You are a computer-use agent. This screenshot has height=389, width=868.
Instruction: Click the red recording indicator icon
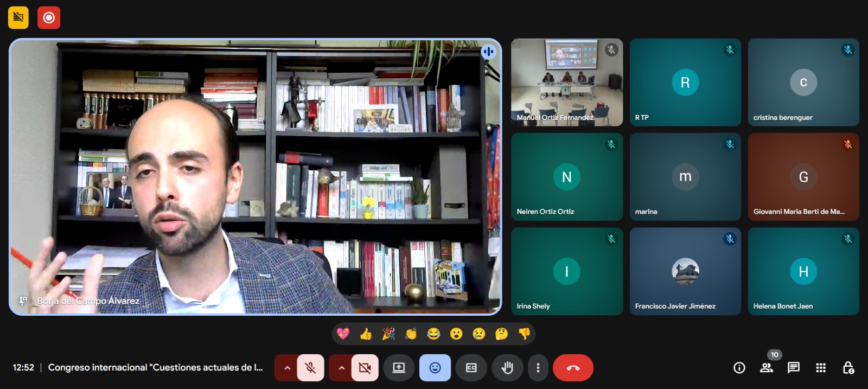(49, 18)
